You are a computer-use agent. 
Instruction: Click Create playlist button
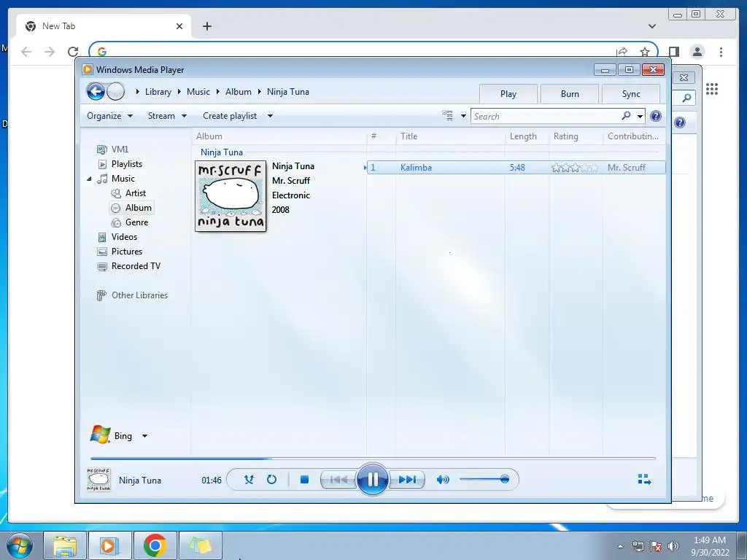tap(230, 116)
